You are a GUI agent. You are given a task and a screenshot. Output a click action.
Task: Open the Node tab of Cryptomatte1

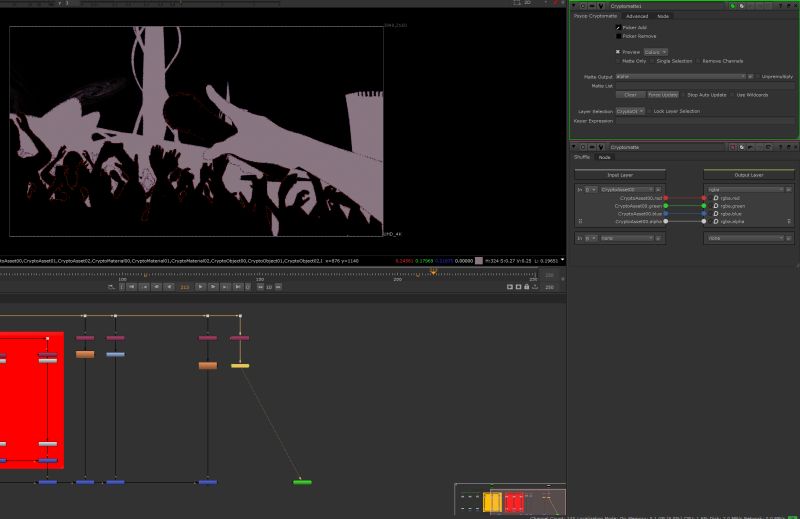(663, 16)
